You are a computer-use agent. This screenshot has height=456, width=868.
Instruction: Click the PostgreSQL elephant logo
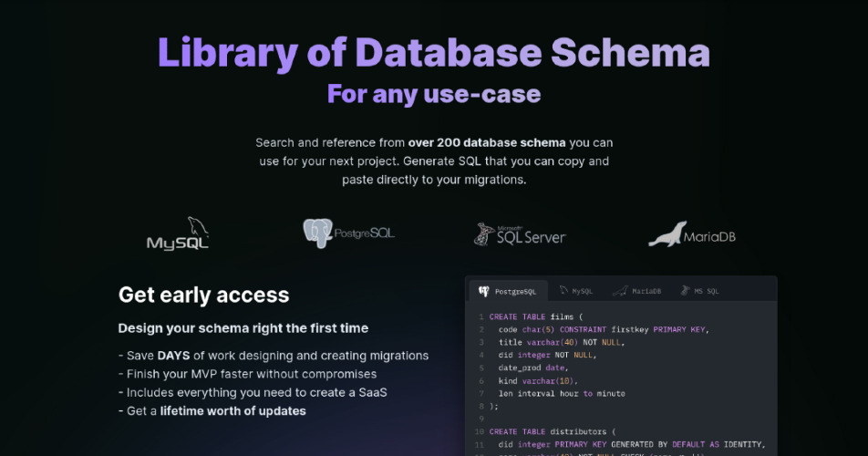[x=348, y=233]
